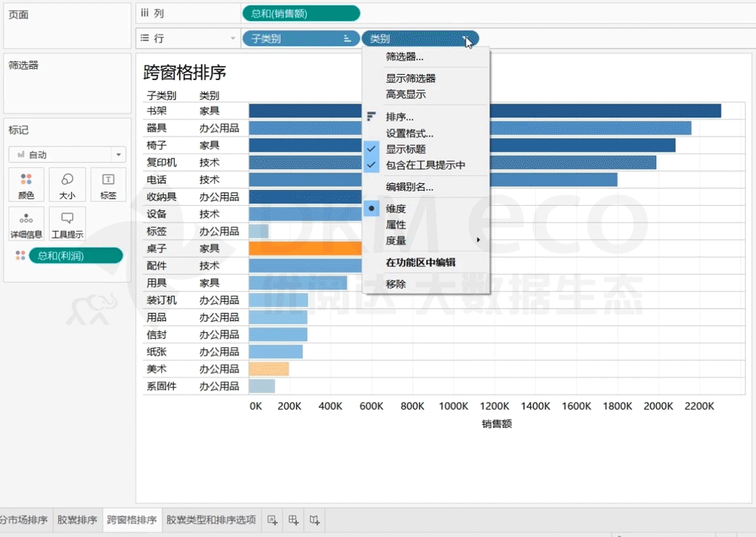Click the 总和(销售额) pill on columns
Screen dimensions: 756x537
coord(301,14)
